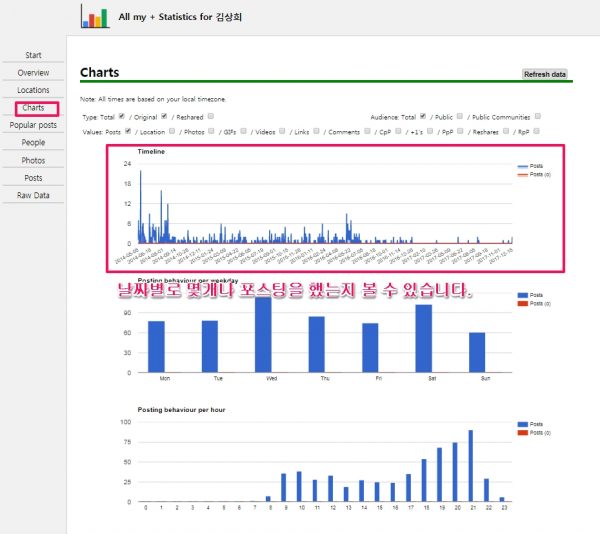Click Timeline legend blue Posts entry

[x=530, y=166]
